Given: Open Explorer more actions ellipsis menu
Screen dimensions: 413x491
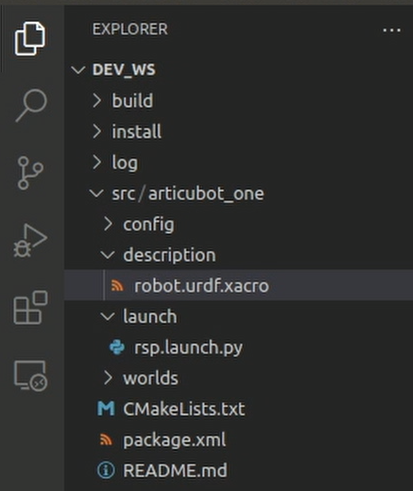Looking at the screenshot, I should click(392, 30).
